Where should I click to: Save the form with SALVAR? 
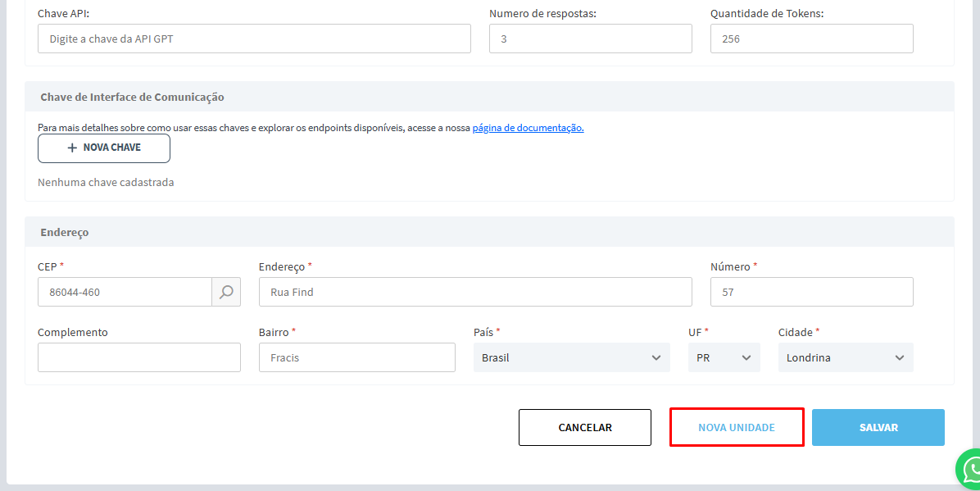[878, 427]
